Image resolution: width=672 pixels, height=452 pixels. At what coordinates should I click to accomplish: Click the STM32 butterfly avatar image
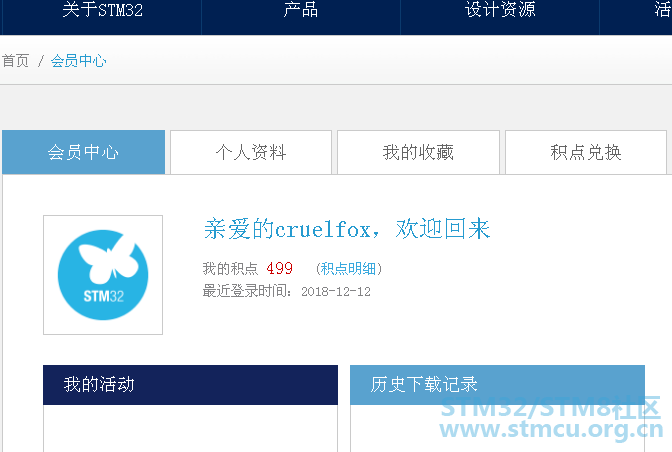pyautogui.click(x=103, y=275)
